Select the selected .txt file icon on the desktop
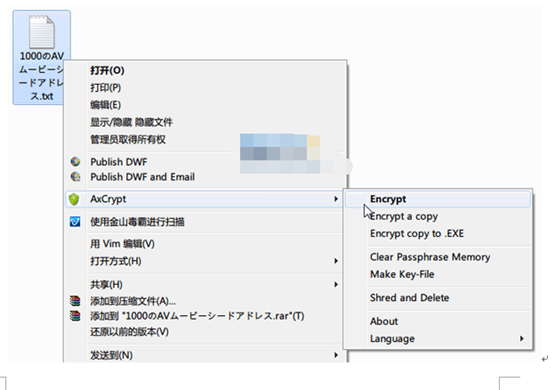Screen dimensions: 554x390 pos(42,32)
